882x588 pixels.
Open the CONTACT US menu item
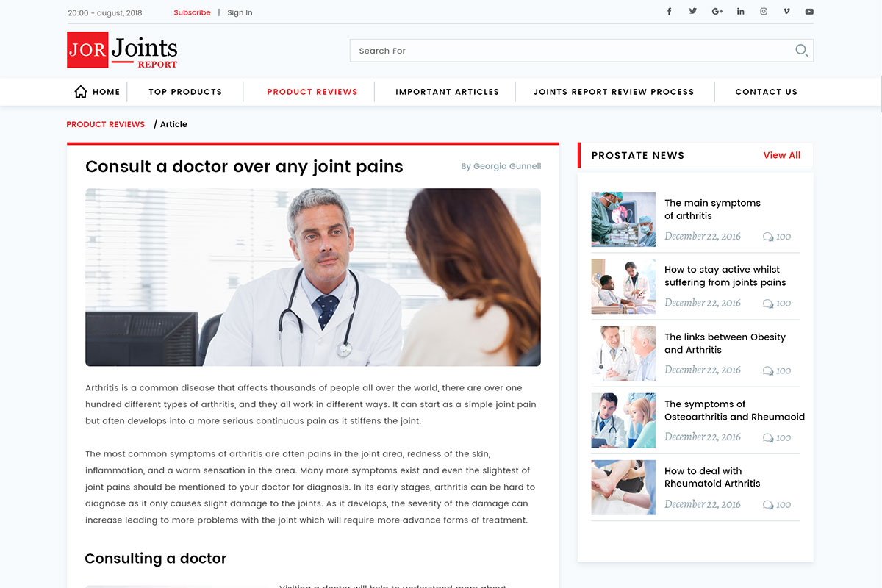coord(766,92)
